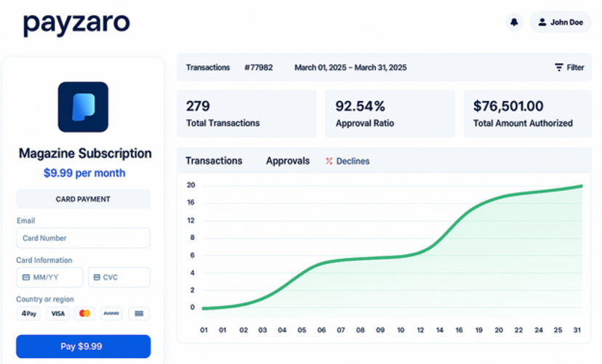Open the March 2025 date range selector
Screen dimensions: 602x364
350,68
